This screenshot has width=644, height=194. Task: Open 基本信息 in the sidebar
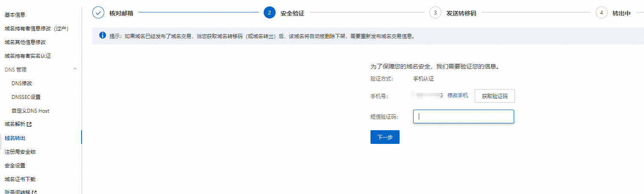click(x=15, y=15)
